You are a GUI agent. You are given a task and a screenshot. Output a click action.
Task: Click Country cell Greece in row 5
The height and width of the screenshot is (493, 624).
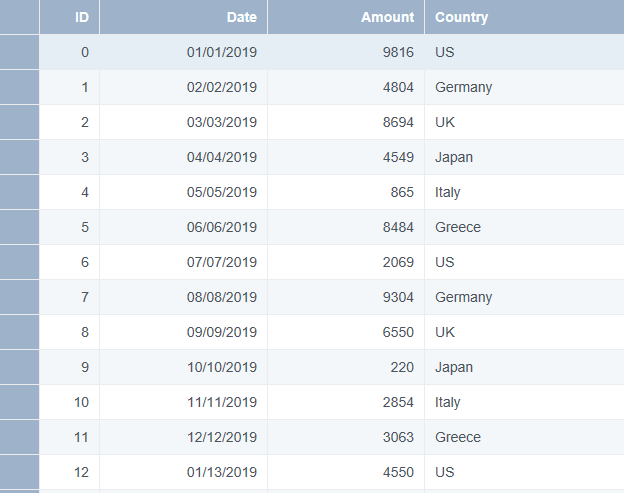point(524,227)
